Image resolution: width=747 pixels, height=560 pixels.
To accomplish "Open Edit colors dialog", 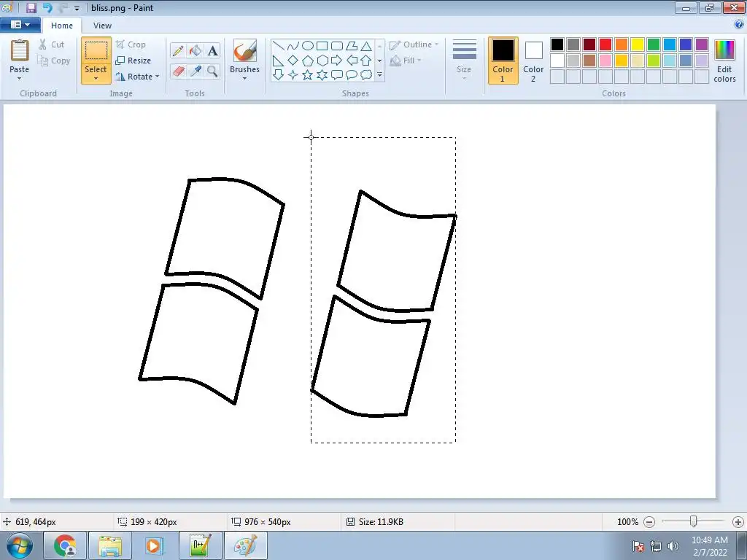I will click(x=724, y=61).
